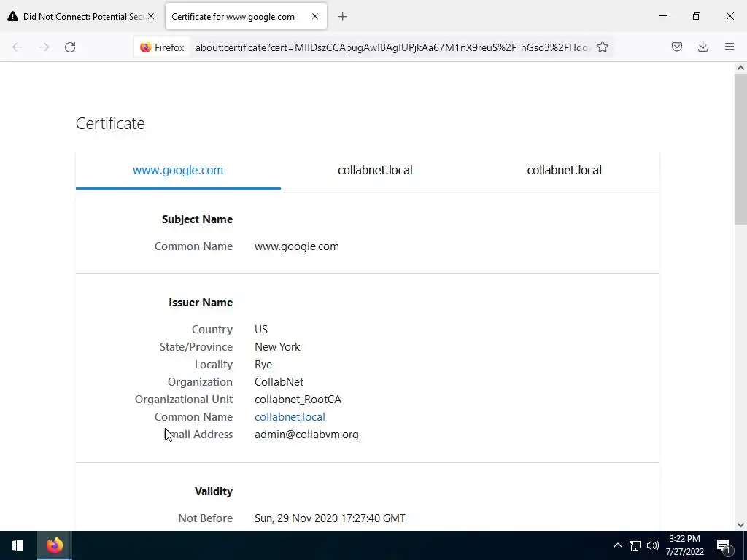This screenshot has width=747, height=560.
Task: Click the 'Rye' locality value
Action: [x=263, y=365]
